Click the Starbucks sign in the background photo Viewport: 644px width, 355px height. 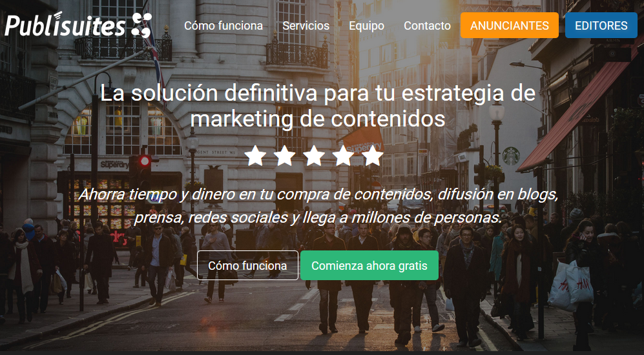click(511, 156)
